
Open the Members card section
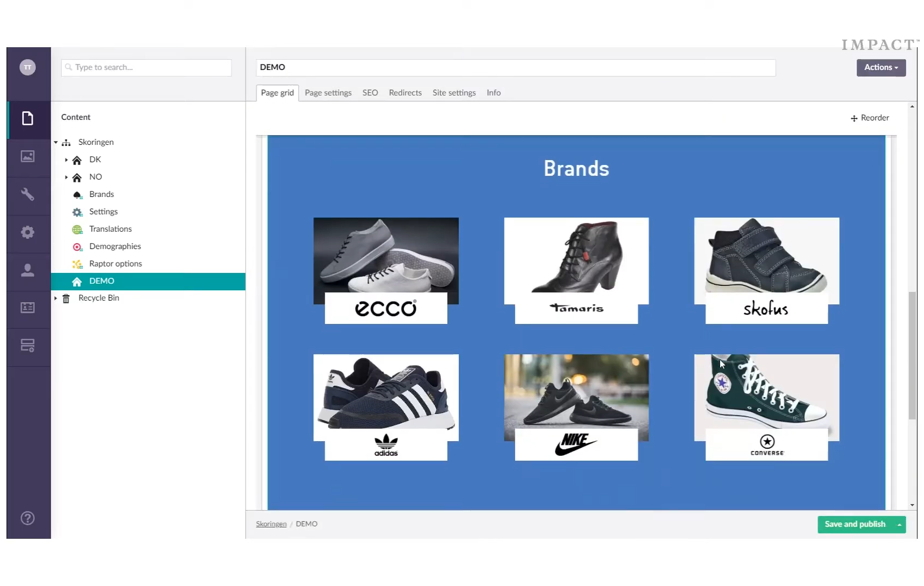[x=28, y=308]
